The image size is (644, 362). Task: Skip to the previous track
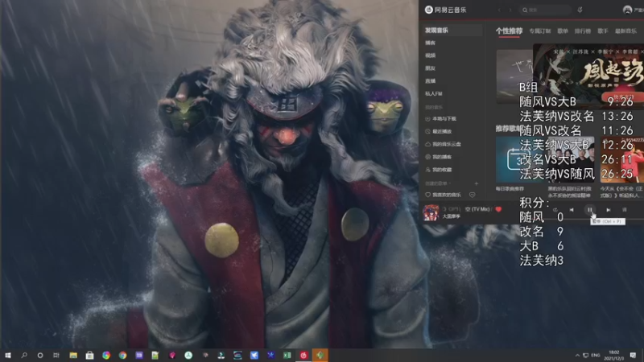572,210
